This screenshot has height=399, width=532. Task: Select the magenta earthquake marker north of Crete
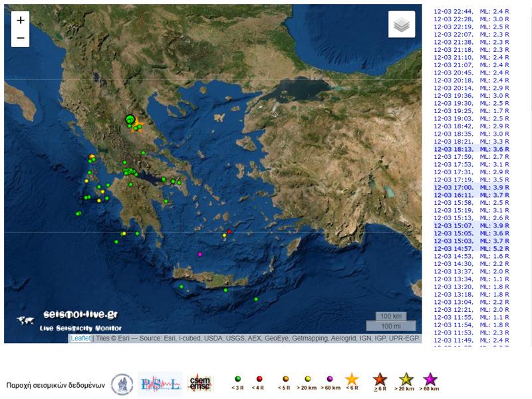(200, 254)
